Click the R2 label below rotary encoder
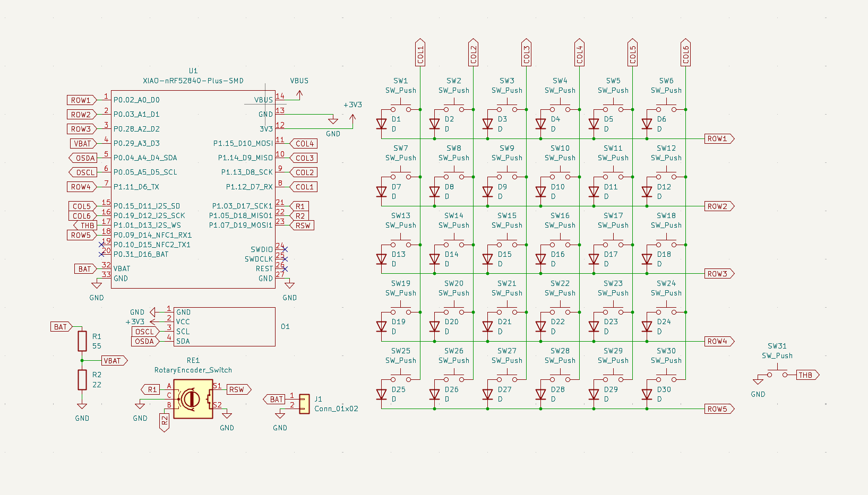 164,422
